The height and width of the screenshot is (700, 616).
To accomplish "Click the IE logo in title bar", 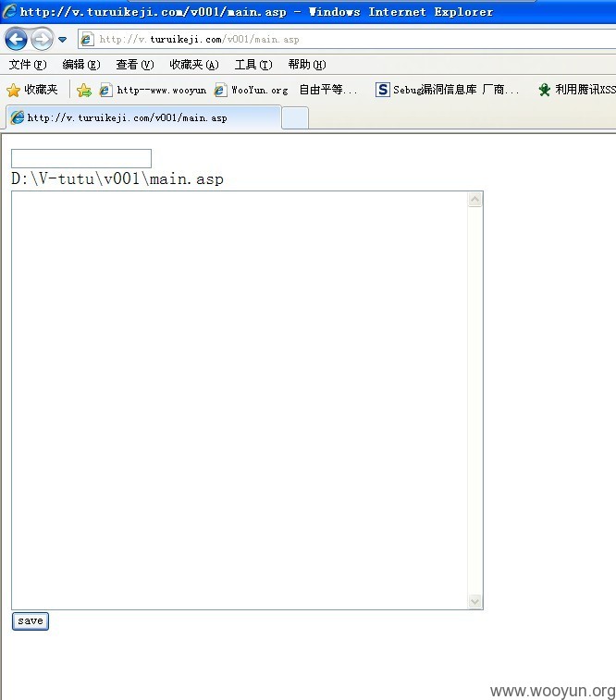I will click(9, 11).
